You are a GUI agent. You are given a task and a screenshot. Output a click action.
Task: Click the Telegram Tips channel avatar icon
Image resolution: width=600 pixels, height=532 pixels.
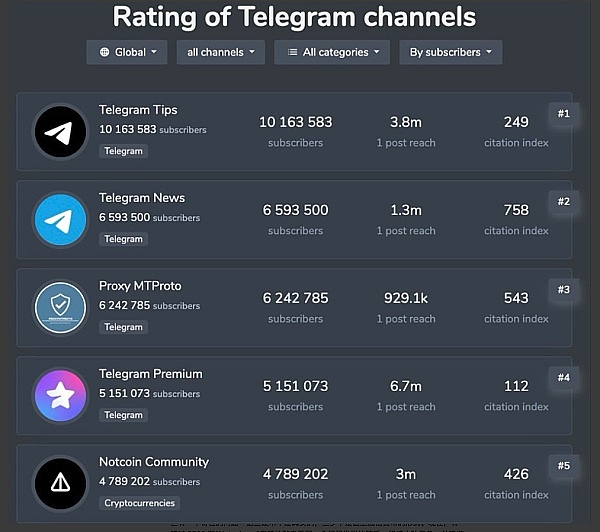tap(60, 132)
